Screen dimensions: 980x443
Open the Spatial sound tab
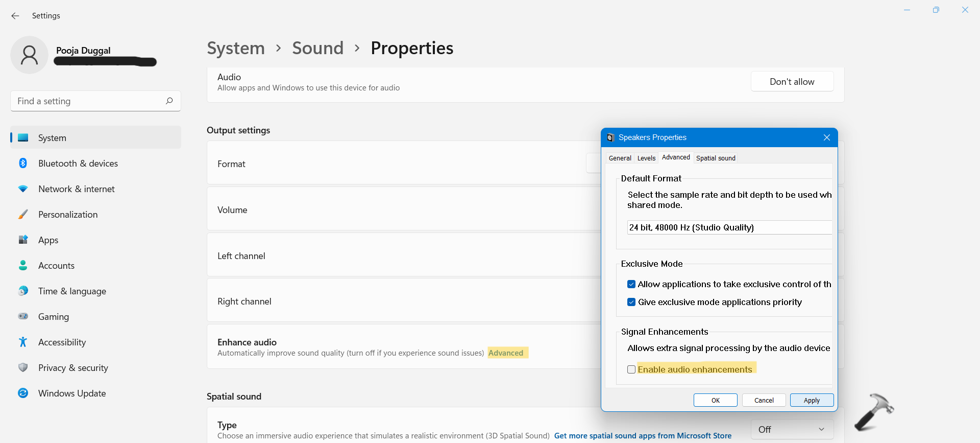coord(716,158)
